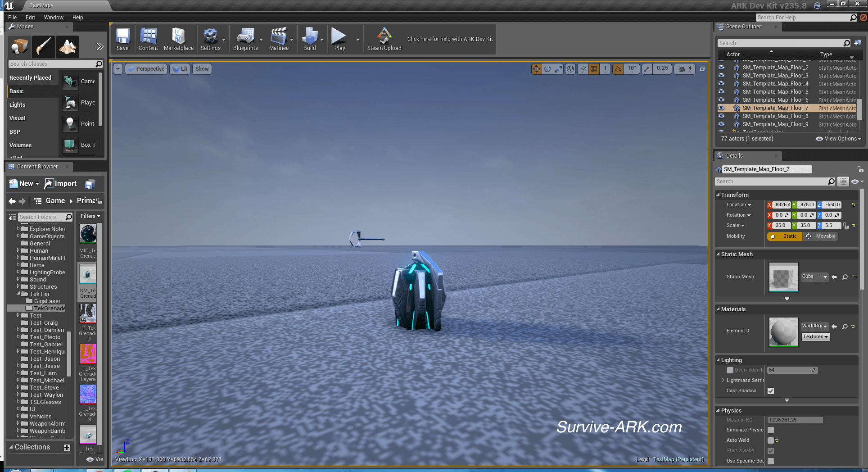Open the Settings toolbar button
Viewport: 868px width, 472px height.
(210, 39)
